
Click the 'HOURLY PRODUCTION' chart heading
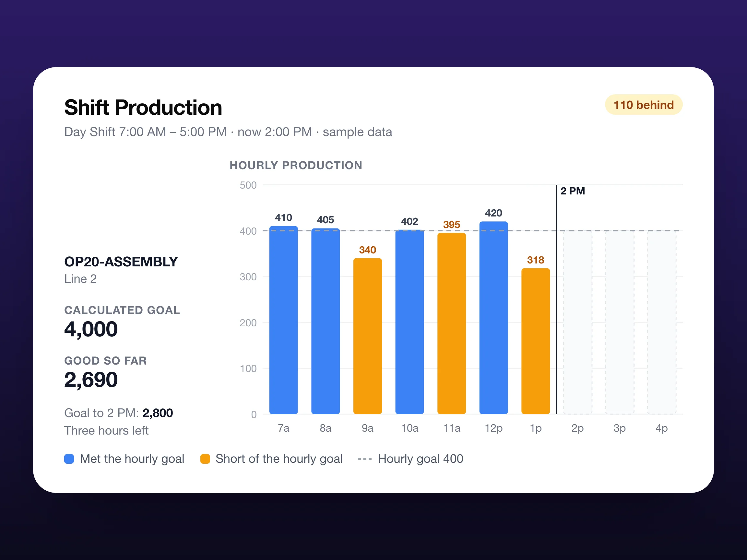point(296,165)
